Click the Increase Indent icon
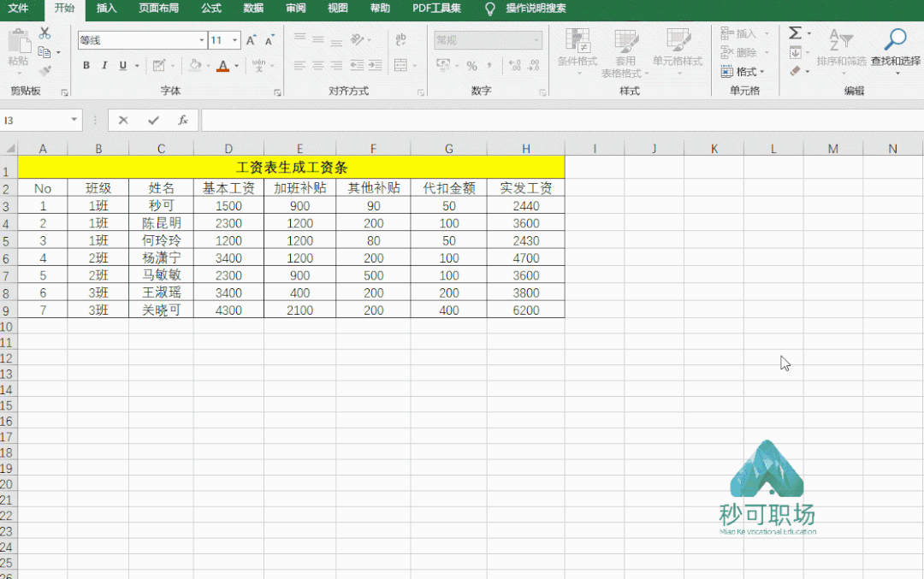The image size is (924, 579). coord(376,65)
